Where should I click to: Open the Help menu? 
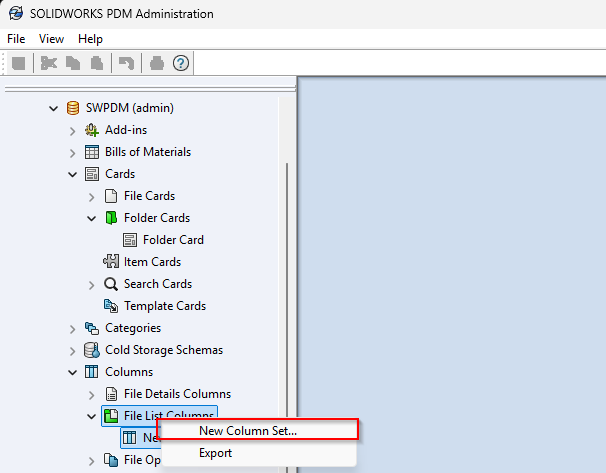pyautogui.click(x=90, y=39)
